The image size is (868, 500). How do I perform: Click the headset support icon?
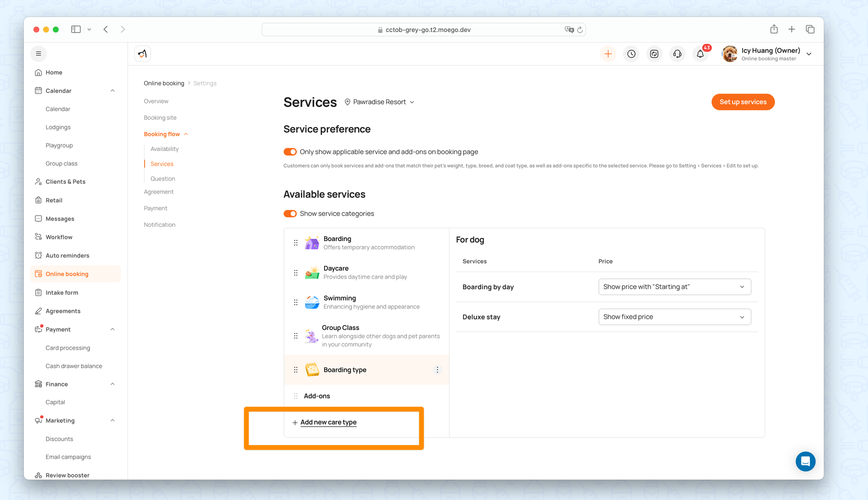click(677, 54)
